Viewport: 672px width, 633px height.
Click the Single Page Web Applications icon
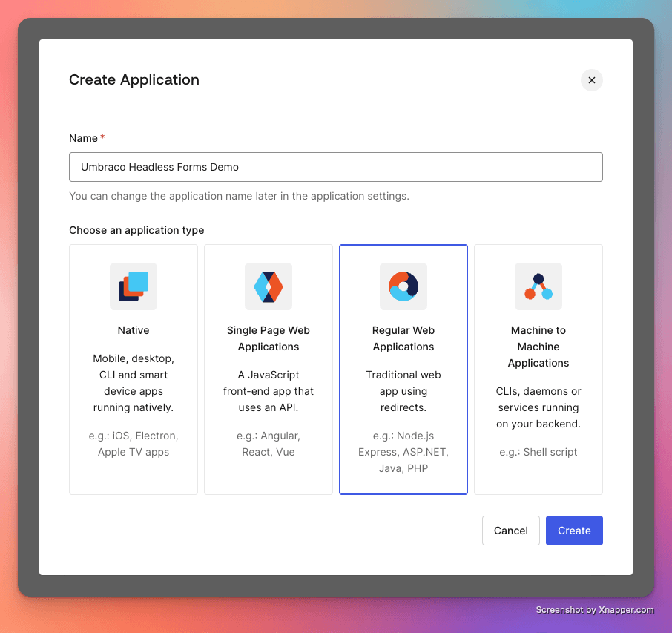(268, 286)
